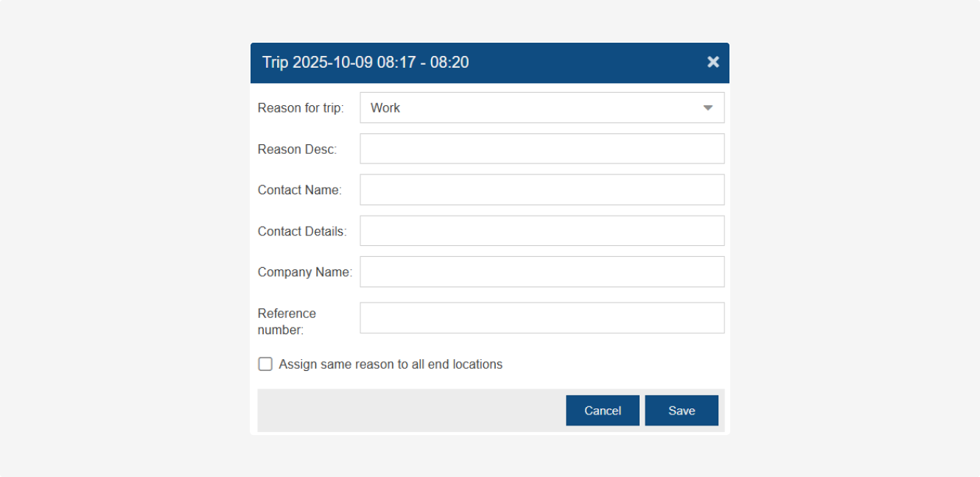
Task: Click the Trip 2025-10-09 dialog title
Action: click(365, 63)
